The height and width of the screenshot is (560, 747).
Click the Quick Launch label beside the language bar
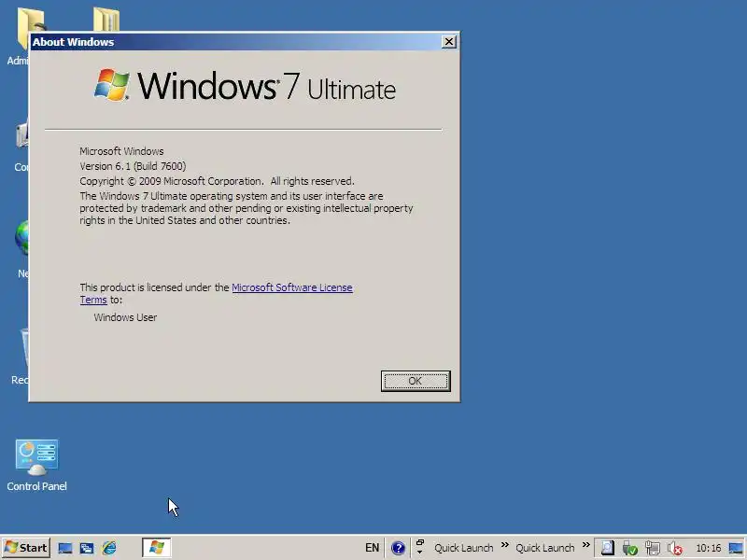463,548
